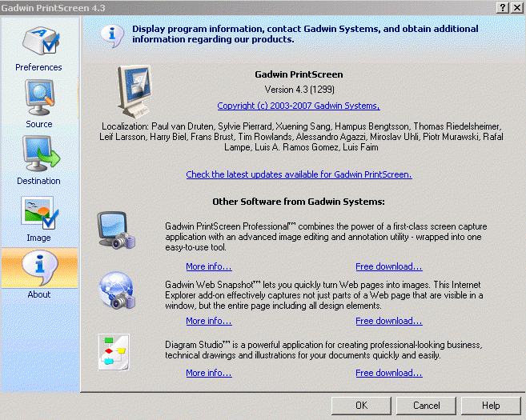Open More info for Gadwin Web Snapshot
The image size is (526, 420).
pos(209,321)
